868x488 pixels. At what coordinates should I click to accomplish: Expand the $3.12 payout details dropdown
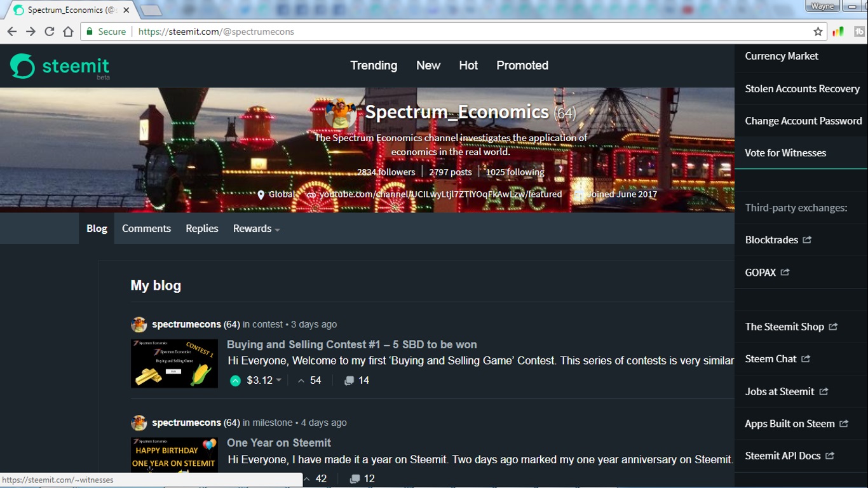278,381
